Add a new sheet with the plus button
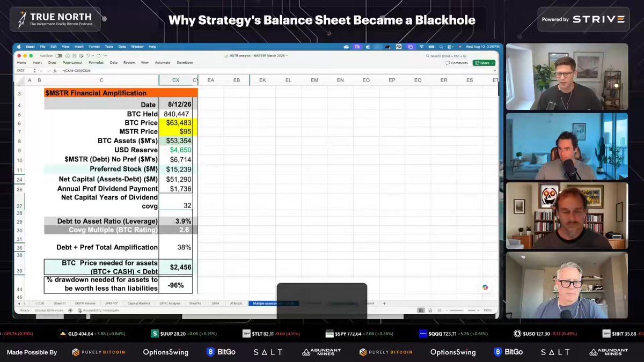Image resolution: width=644 pixels, height=362 pixels. click(384, 304)
